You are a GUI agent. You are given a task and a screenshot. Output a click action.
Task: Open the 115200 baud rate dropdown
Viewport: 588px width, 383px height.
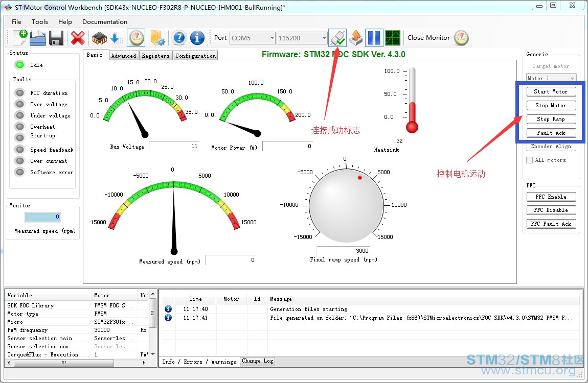(x=302, y=38)
